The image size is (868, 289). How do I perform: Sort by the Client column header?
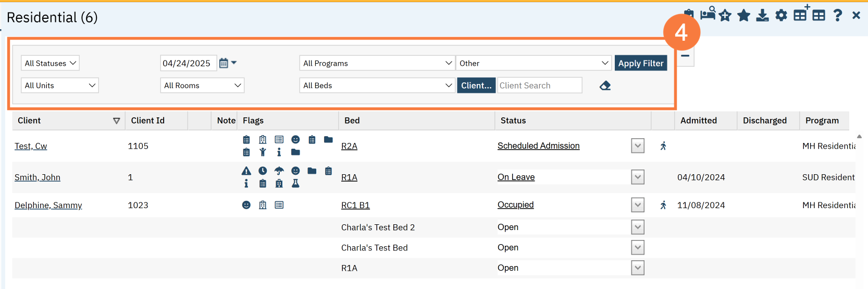tap(29, 121)
